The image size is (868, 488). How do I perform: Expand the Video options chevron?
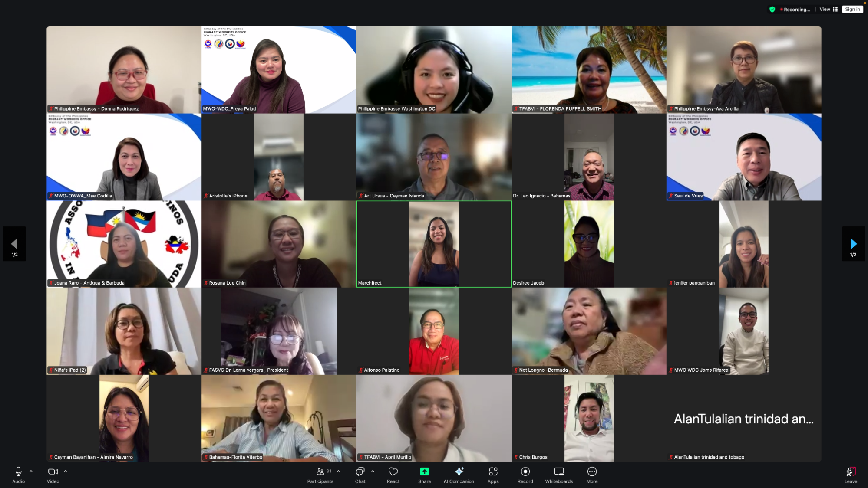pyautogui.click(x=66, y=471)
